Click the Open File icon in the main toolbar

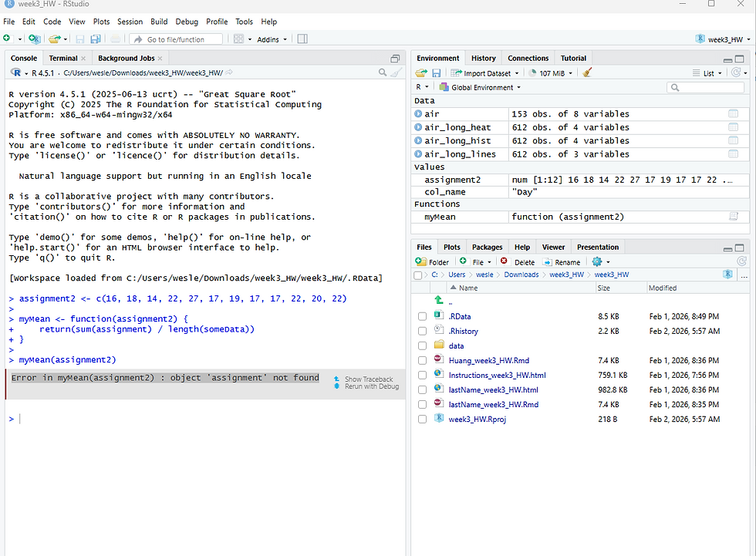[x=55, y=39]
